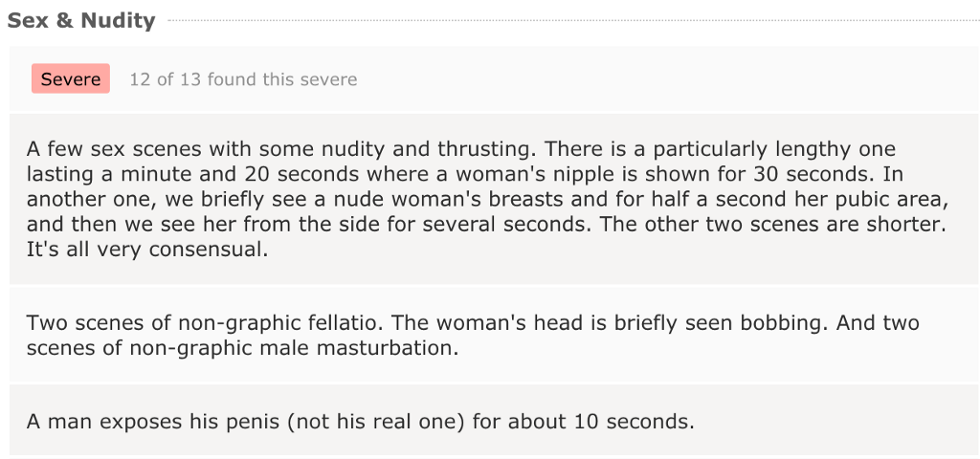
Task: Open the '12 of 13 found this severe' vote text
Action: pos(243,79)
